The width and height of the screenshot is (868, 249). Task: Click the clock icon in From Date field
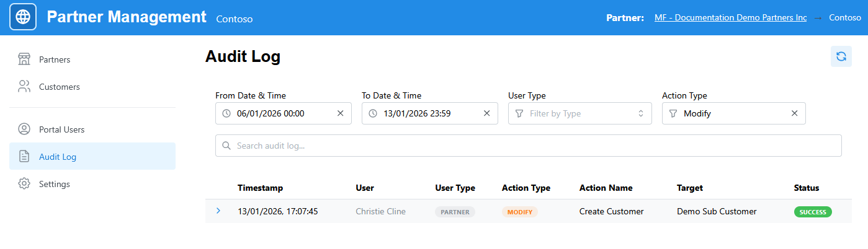pos(226,113)
